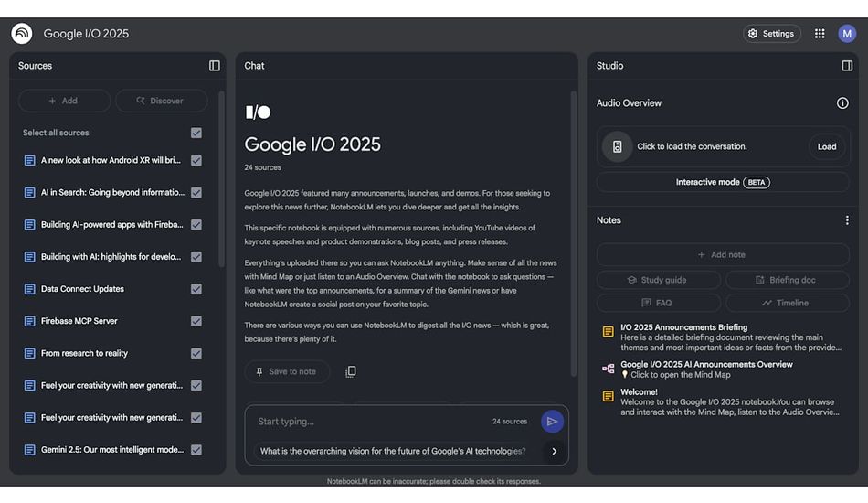Generate a Study guide
The height and width of the screenshot is (503, 868).
[658, 280]
